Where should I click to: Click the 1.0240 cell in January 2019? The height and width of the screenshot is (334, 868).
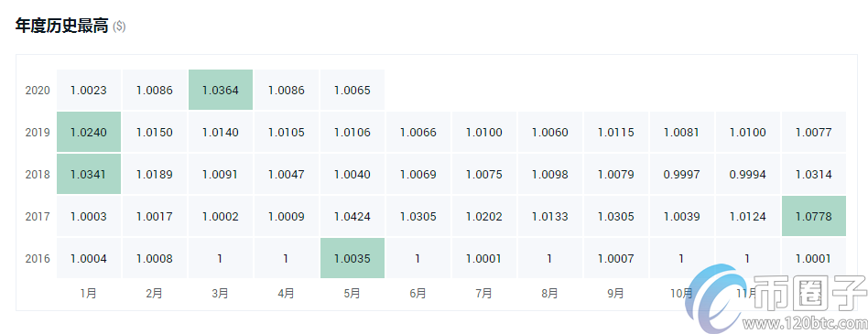tap(89, 132)
